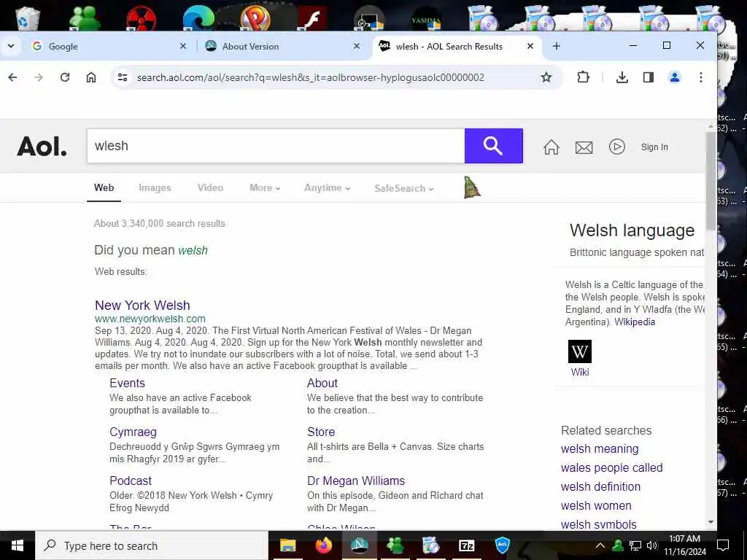Click the witch hat doodle icon
This screenshot has height=560, width=747.
[x=472, y=187]
